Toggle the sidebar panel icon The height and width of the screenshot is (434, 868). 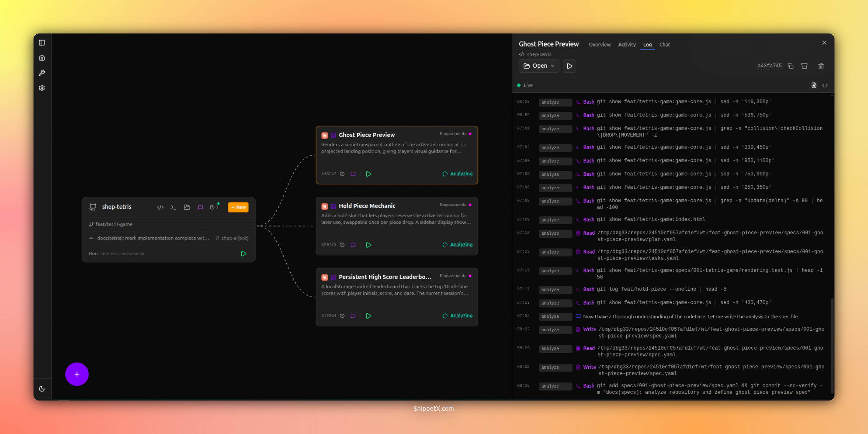point(42,43)
